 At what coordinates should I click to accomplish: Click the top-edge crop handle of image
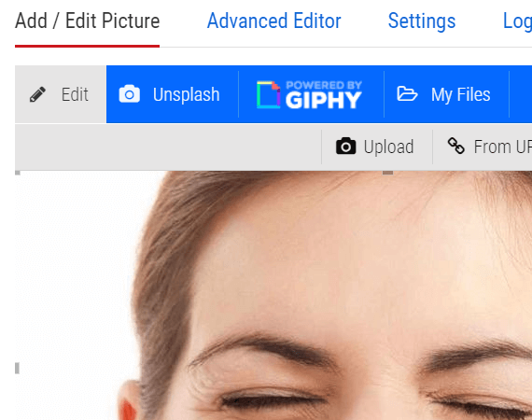click(387, 173)
